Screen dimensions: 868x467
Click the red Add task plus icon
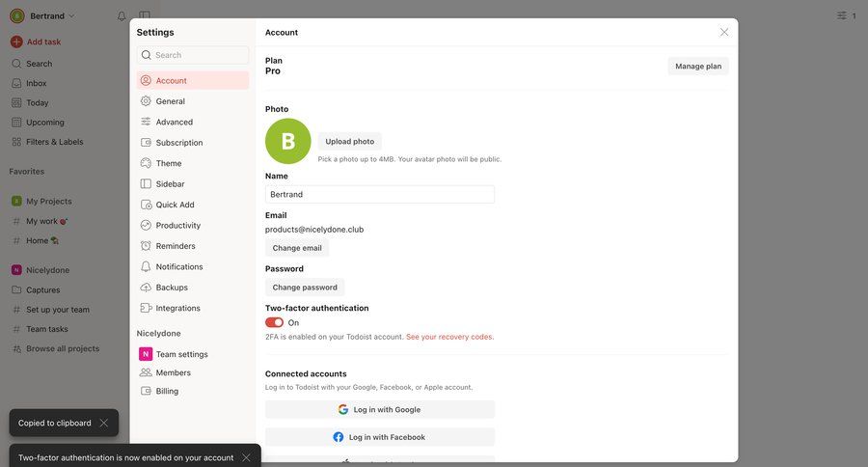point(16,41)
